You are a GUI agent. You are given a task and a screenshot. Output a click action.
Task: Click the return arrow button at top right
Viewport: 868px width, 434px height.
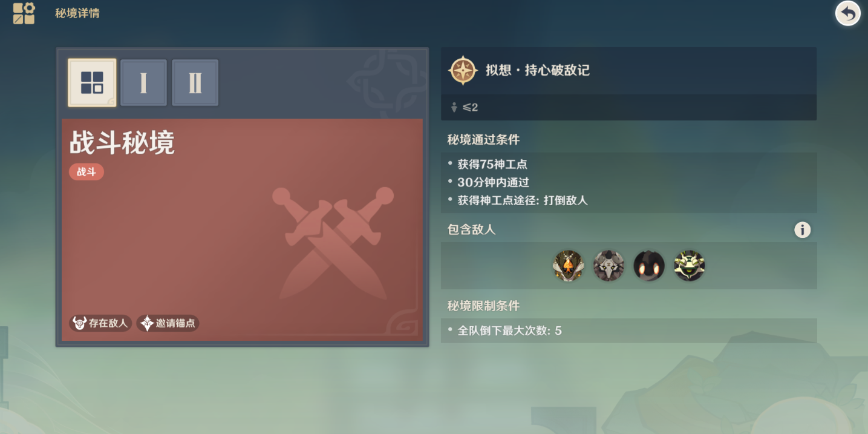848,13
